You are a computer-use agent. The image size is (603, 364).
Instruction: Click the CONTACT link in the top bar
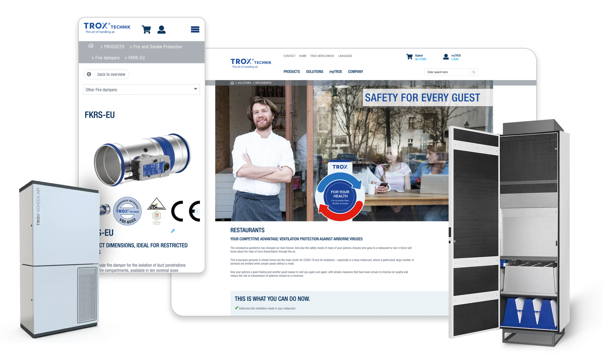[290, 56]
